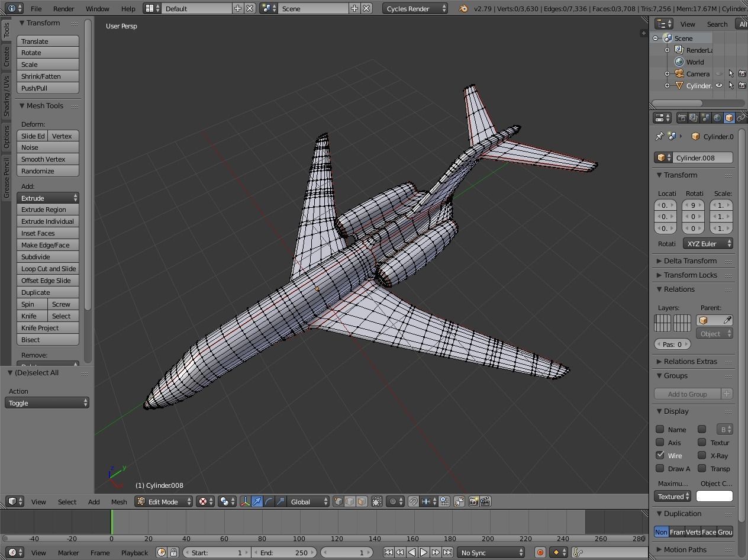748x560 pixels.
Task: Click the Object Color white swatch
Action: click(714, 496)
